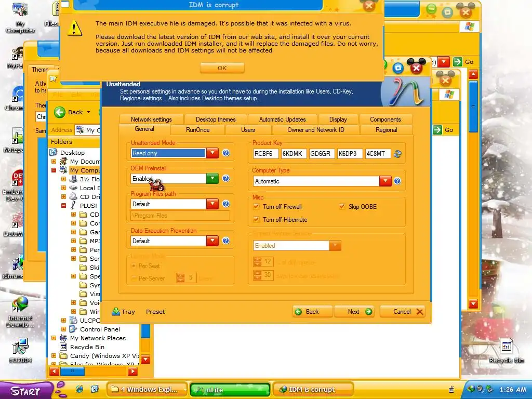Open the Program Files path dropdown

coord(212,204)
